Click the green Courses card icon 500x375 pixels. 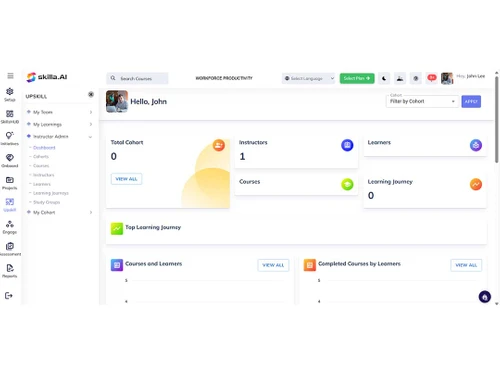coord(347,184)
